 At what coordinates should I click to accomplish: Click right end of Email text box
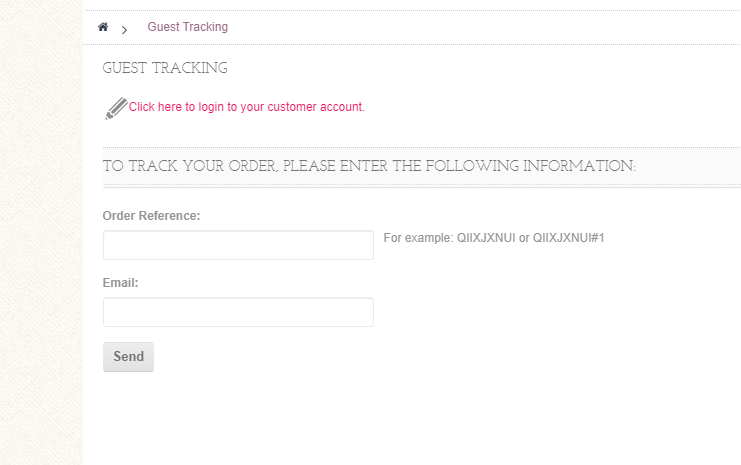click(362, 312)
